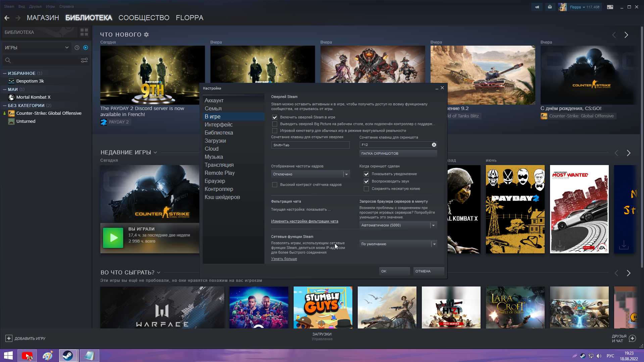Show next suggested games arrow
This screenshot has height=362, width=644.
point(629,273)
